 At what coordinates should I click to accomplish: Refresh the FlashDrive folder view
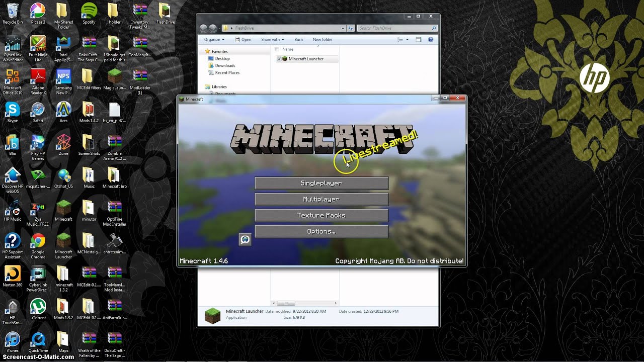tap(351, 28)
